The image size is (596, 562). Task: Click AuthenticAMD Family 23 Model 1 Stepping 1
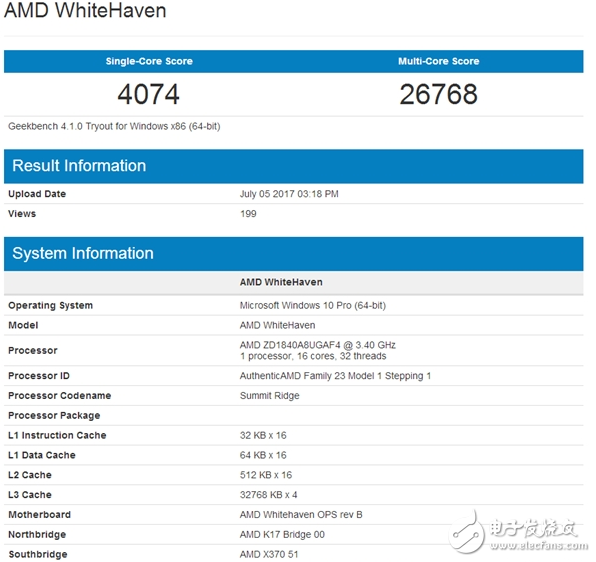335,376
